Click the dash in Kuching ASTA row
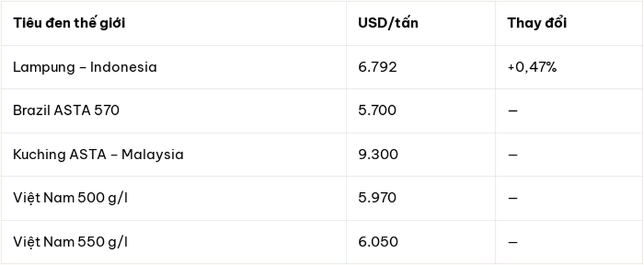 coord(513,155)
